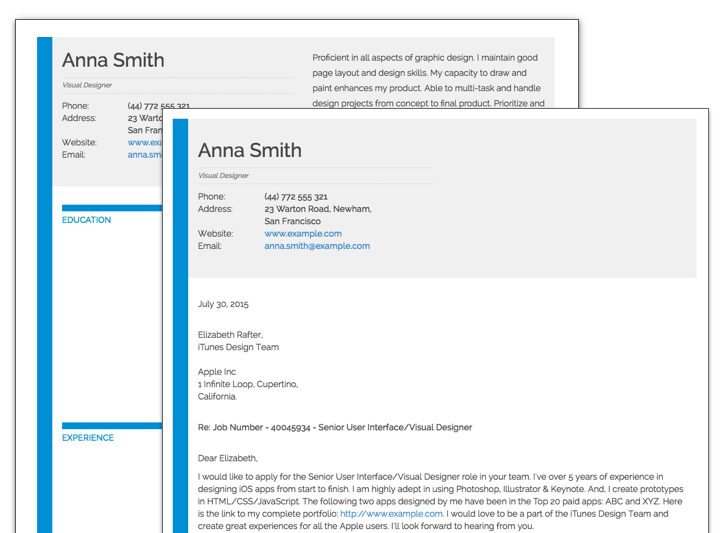Click the EXPERIENCE section heading on resume

[88, 438]
